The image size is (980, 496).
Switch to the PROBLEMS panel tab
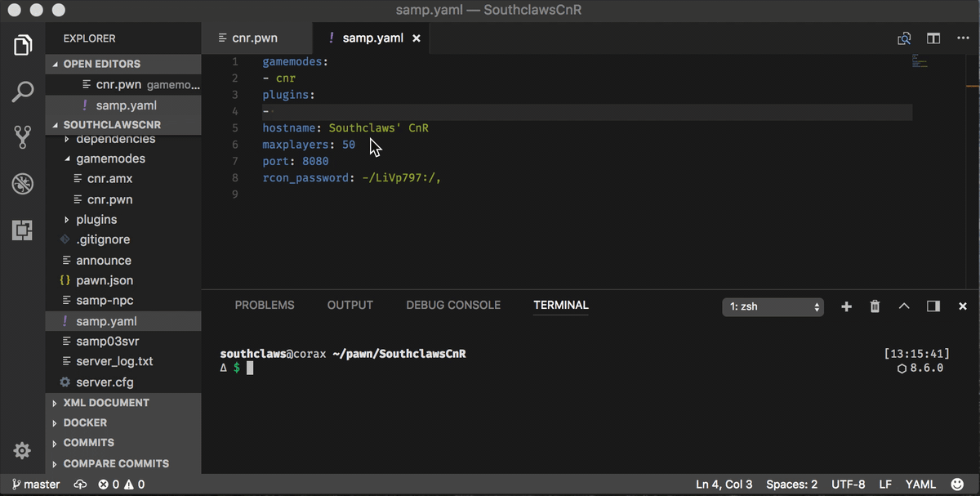pos(265,305)
